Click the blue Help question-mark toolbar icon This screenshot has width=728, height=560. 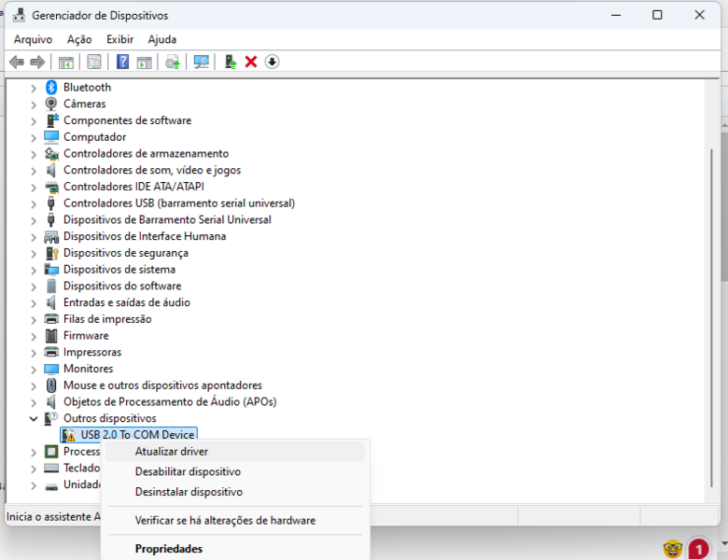tap(122, 62)
